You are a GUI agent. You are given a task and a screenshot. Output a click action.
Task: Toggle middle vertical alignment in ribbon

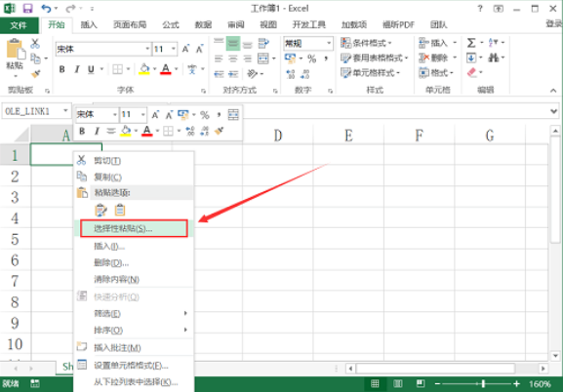pyautogui.click(x=233, y=44)
